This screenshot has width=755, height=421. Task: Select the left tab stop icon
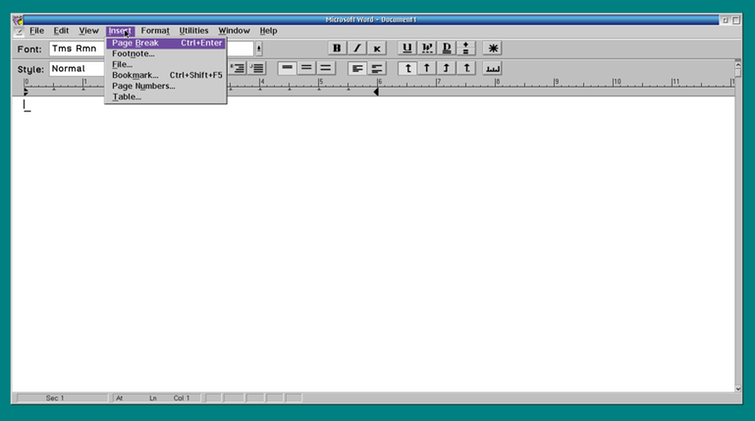[408, 68]
